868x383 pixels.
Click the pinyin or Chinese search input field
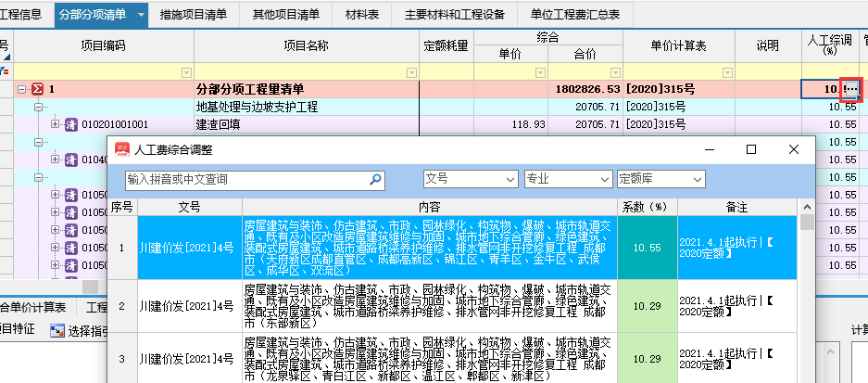click(245, 179)
